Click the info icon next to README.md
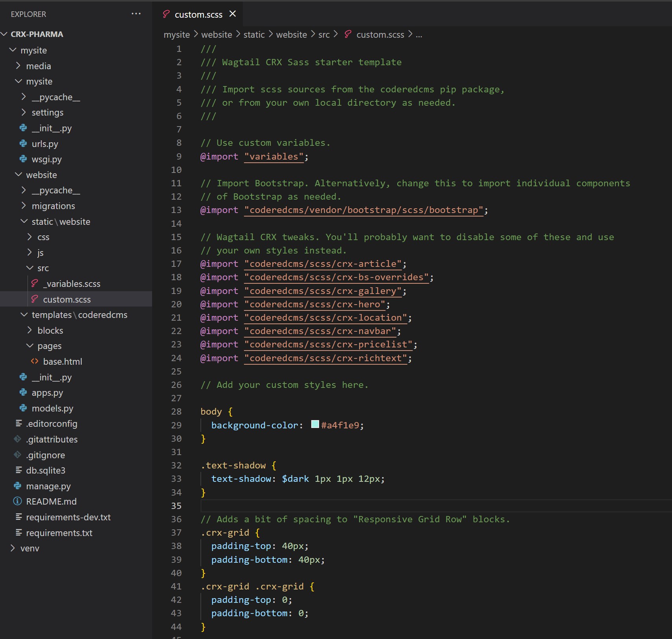The image size is (672, 639). pyautogui.click(x=18, y=501)
